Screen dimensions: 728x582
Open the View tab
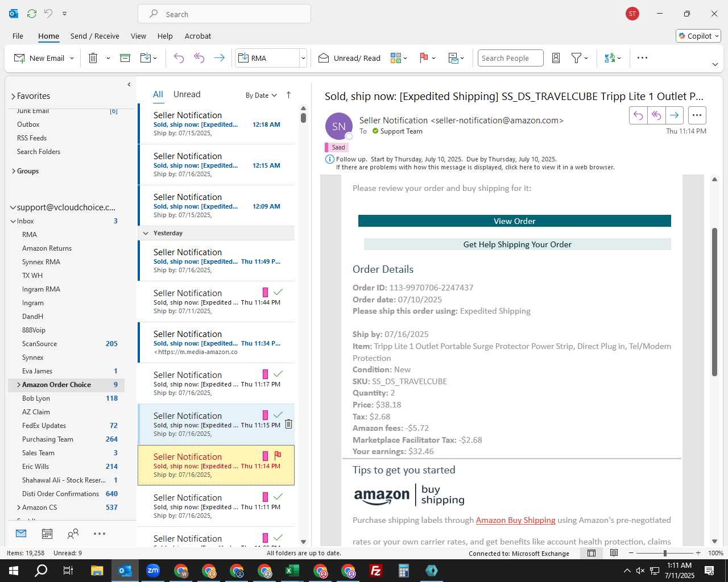coord(138,36)
